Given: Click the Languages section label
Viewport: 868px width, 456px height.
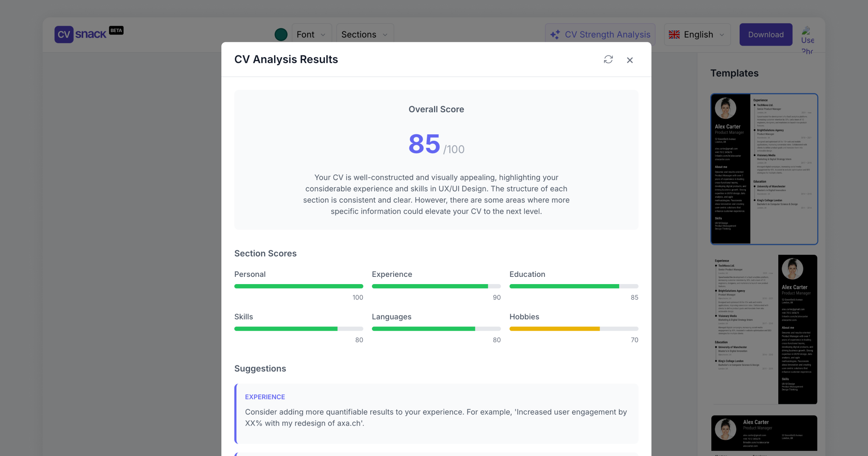Looking at the screenshot, I should [x=391, y=317].
